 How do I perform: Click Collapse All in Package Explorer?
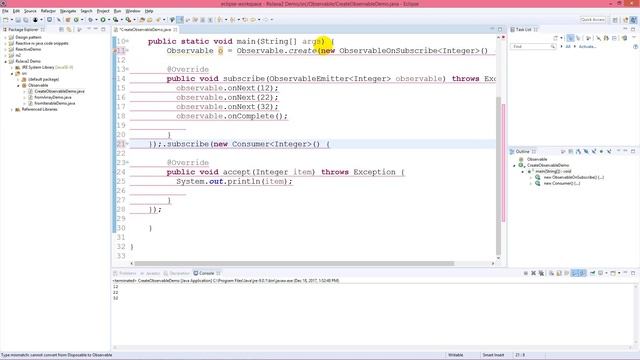[x=61, y=29]
